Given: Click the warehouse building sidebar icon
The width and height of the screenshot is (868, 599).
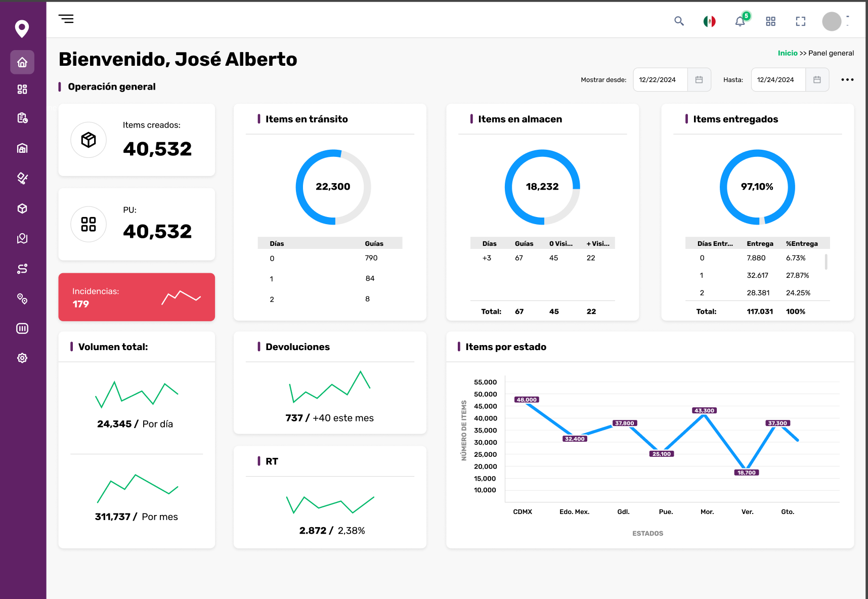Looking at the screenshot, I should pos(22,148).
